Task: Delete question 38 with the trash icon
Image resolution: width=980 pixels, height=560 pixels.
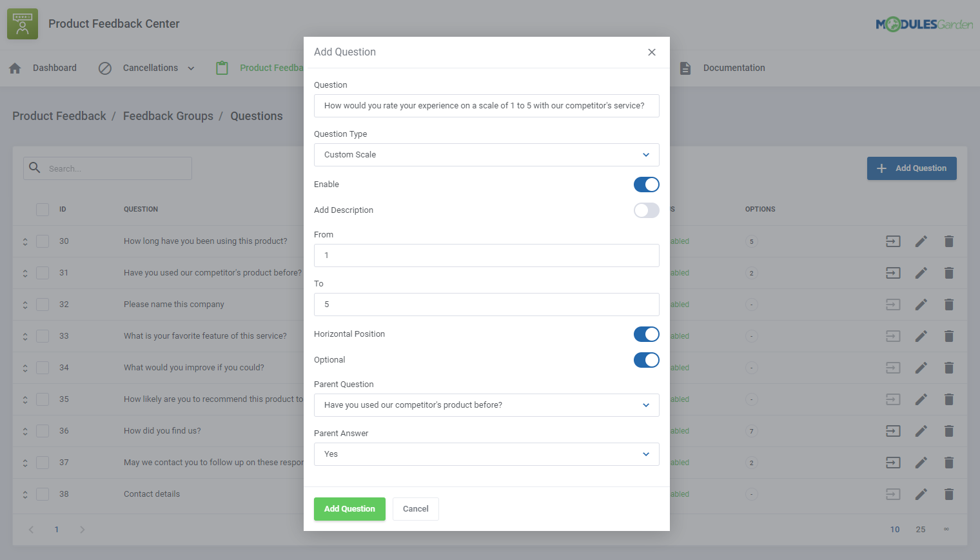Action: coord(948,494)
